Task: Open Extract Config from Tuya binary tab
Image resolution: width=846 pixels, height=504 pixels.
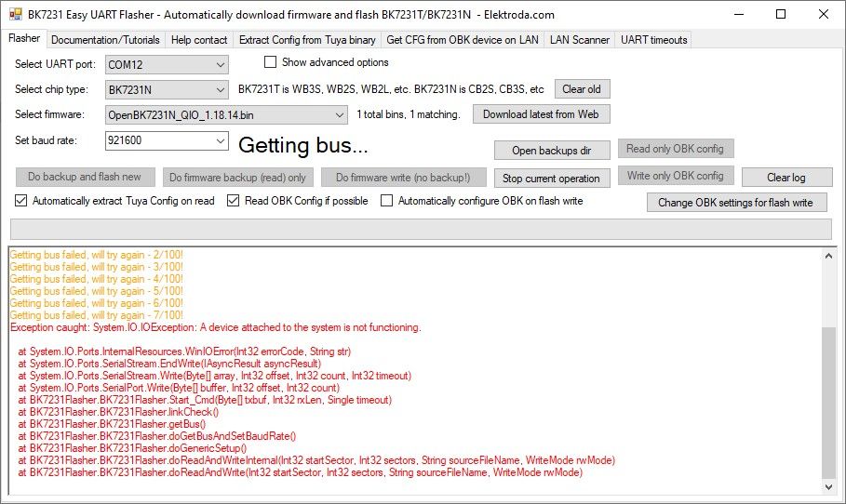Action: coord(307,40)
